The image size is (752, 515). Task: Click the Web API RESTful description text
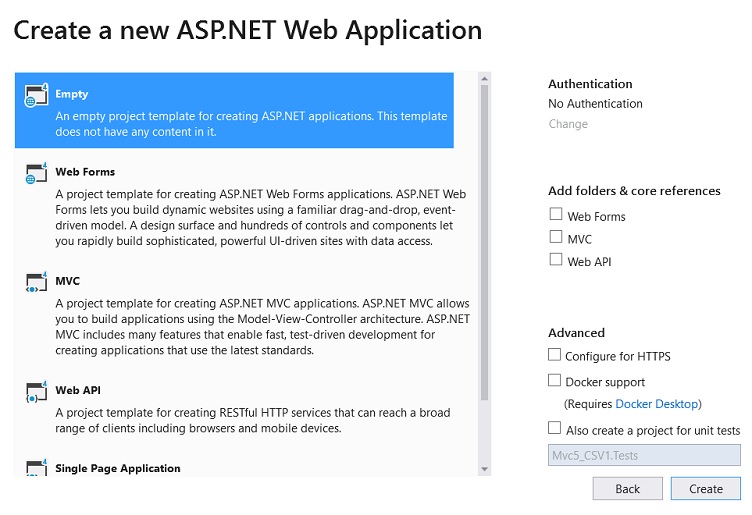click(x=253, y=420)
